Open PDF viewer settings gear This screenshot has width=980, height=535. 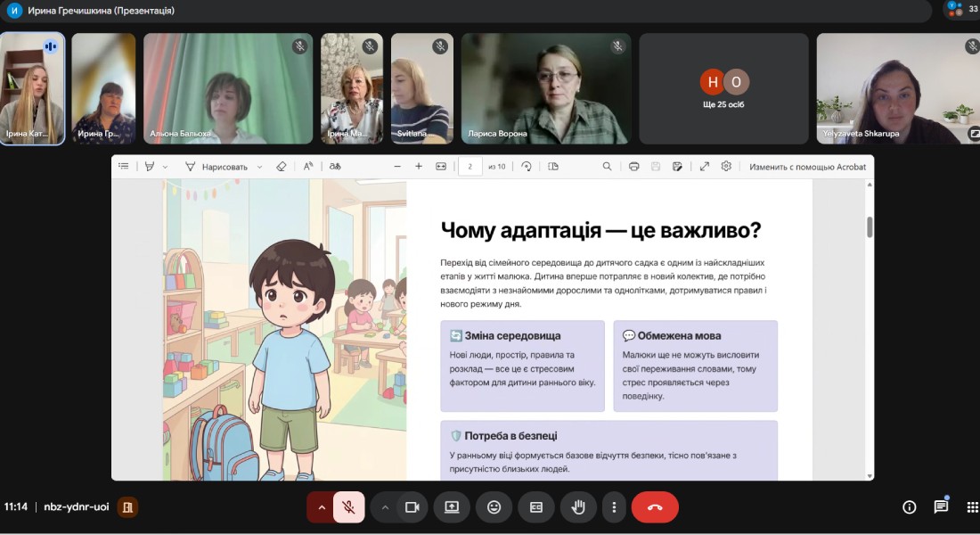click(x=726, y=167)
